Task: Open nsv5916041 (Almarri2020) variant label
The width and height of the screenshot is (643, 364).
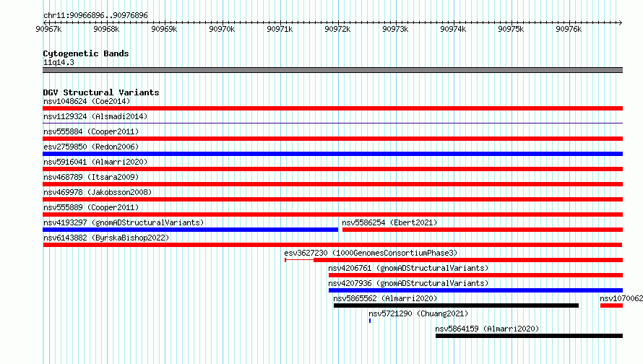Action: tap(95, 162)
